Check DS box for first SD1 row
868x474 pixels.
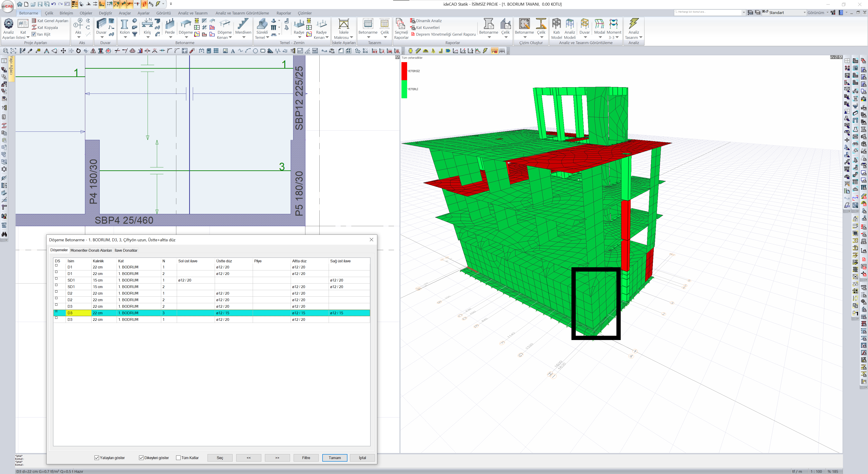point(56,279)
